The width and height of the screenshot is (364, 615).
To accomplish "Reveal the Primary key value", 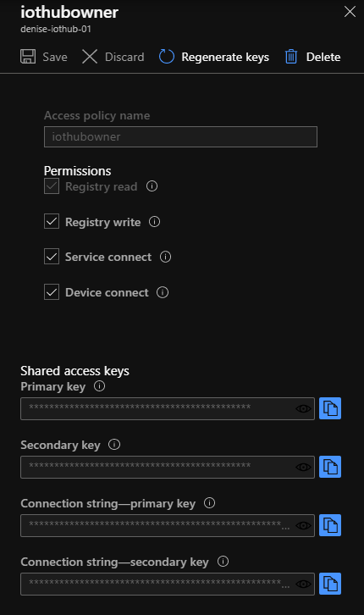I will (303, 408).
